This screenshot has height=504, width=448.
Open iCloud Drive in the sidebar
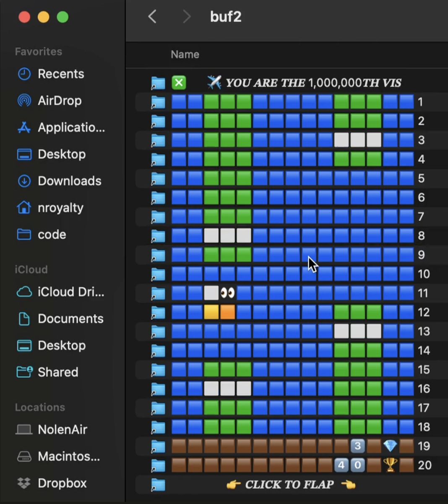(x=70, y=292)
